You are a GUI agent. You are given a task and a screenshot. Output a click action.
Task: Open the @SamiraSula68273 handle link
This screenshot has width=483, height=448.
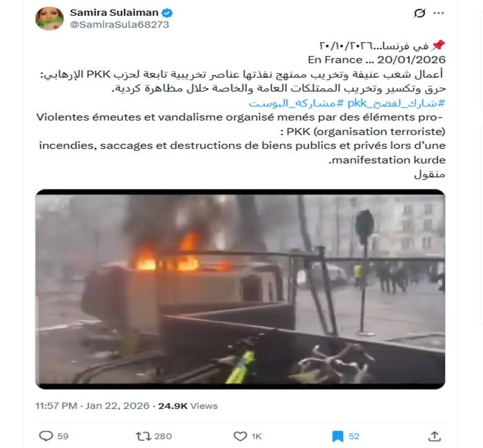pyautogui.click(x=119, y=24)
